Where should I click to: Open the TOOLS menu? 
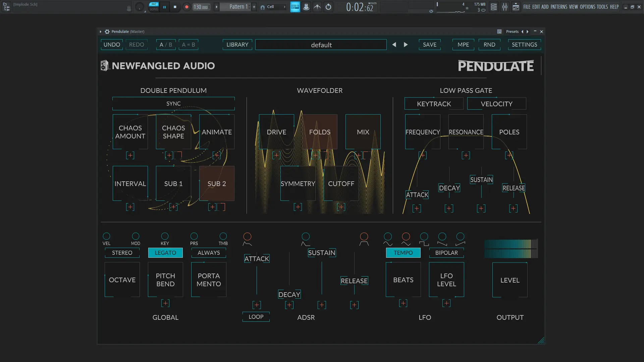tap(602, 7)
